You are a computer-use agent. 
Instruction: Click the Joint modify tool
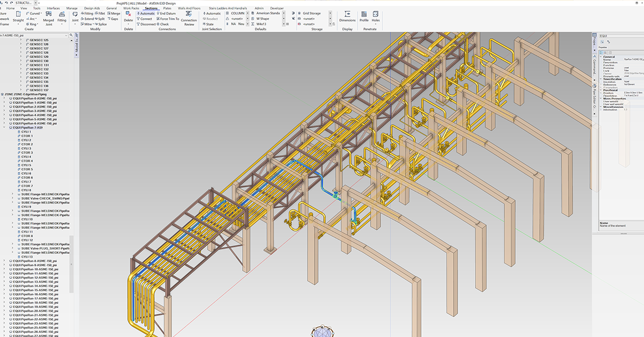coord(75,17)
